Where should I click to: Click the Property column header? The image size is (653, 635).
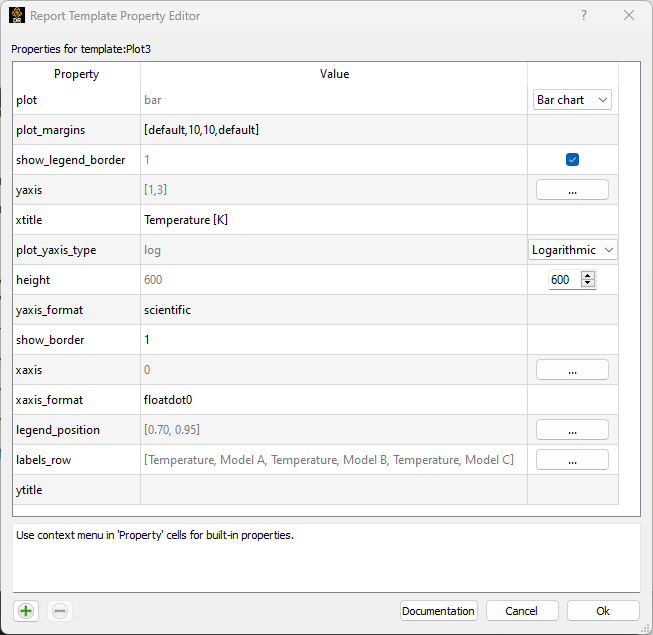[77, 74]
